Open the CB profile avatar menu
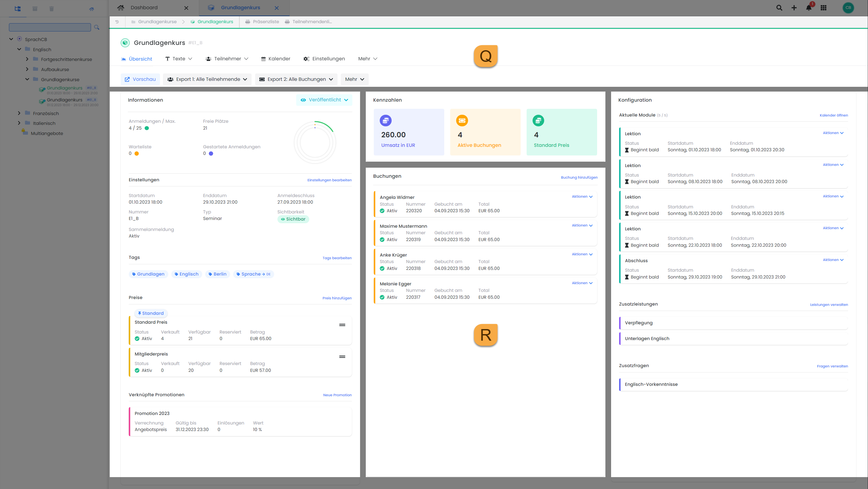This screenshot has width=868, height=489. (848, 8)
